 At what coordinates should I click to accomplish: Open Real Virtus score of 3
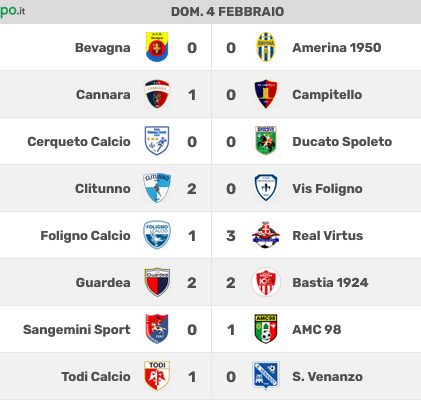[x=231, y=236]
